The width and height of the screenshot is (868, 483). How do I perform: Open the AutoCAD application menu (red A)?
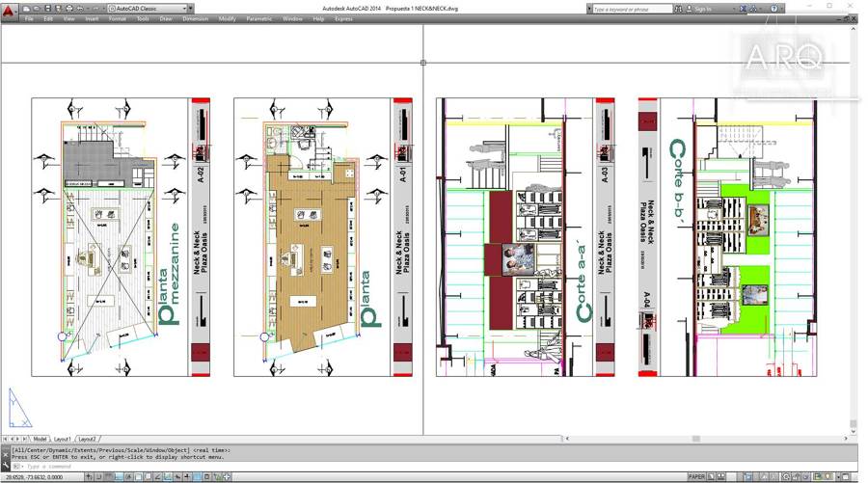pyautogui.click(x=8, y=10)
